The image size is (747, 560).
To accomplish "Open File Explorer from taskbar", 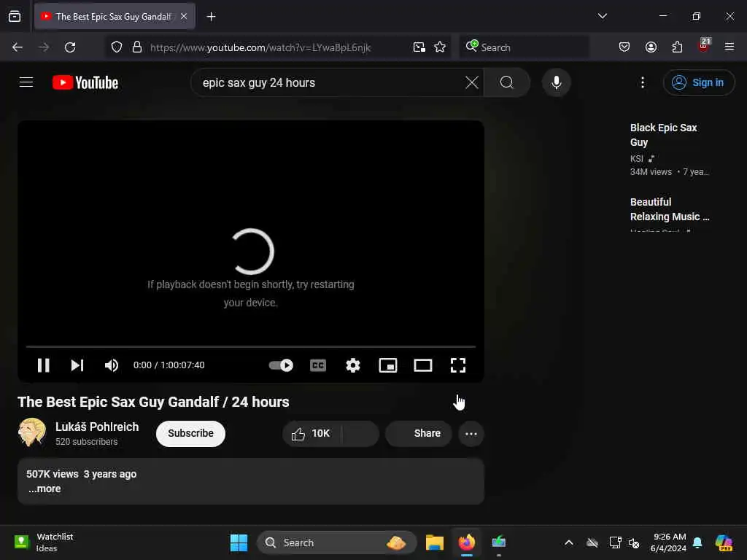I will pos(435,542).
